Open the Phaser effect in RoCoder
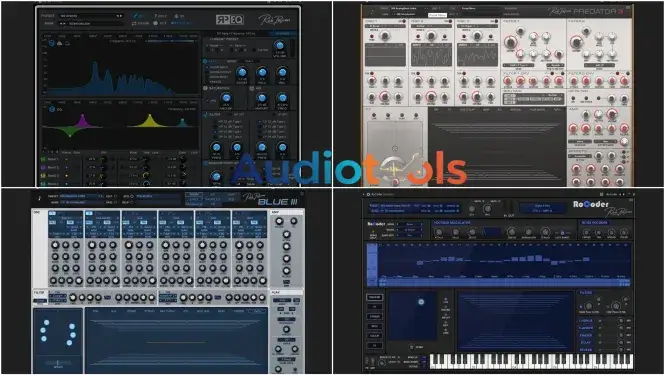This screenshot has height=375, width=665. click(586, 335)
